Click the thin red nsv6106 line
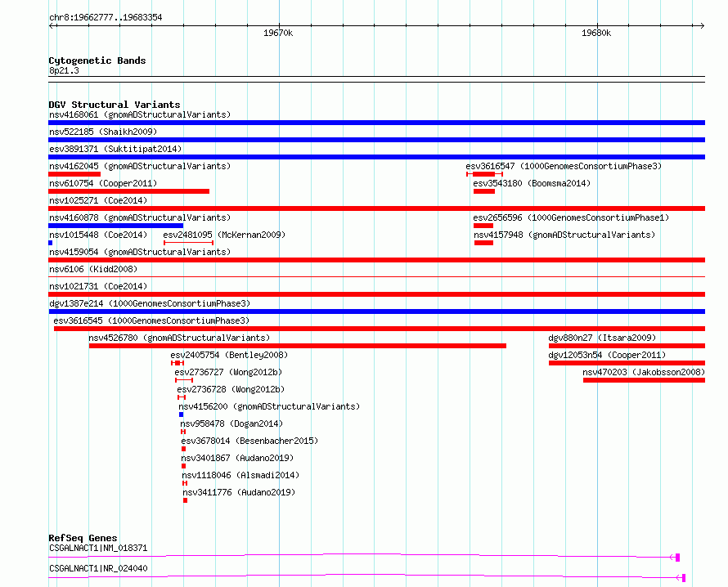This screenshot has height=587, width=728. (376, 277)
